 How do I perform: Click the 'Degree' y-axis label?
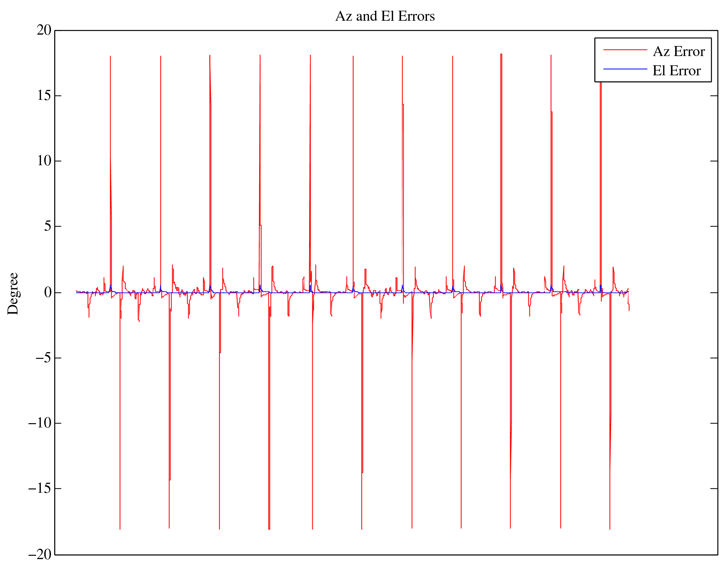13,293
